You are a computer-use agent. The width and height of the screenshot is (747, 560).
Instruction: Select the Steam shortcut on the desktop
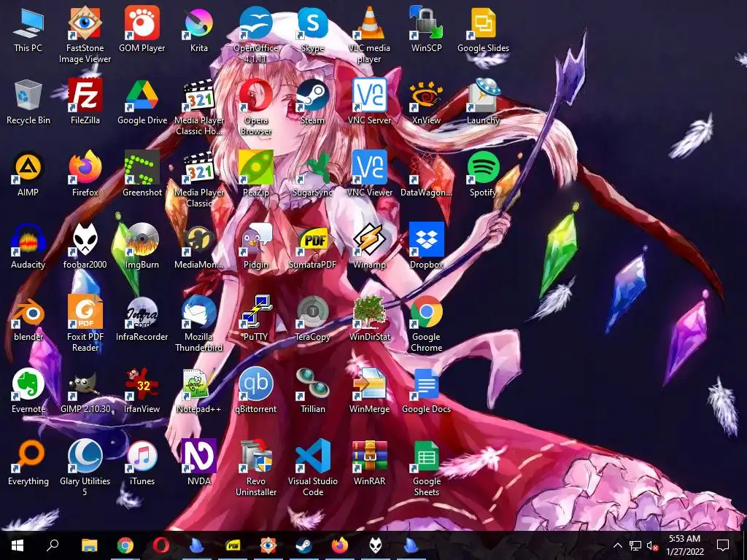click(312, 102)
